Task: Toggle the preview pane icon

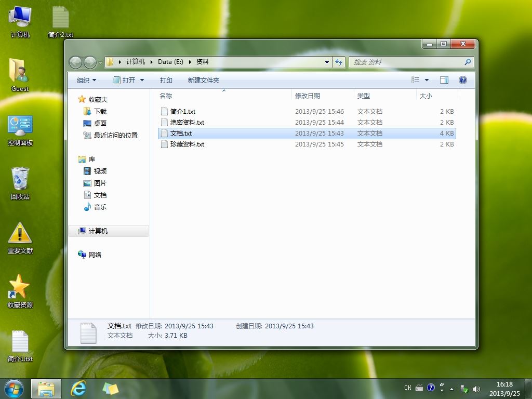Action: click(x=444, y=80)
